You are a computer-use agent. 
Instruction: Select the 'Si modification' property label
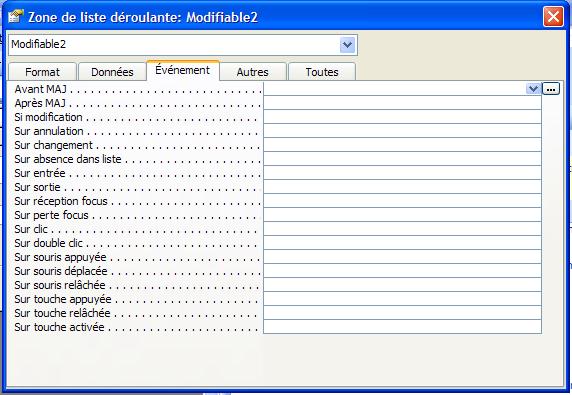point(48,117)
